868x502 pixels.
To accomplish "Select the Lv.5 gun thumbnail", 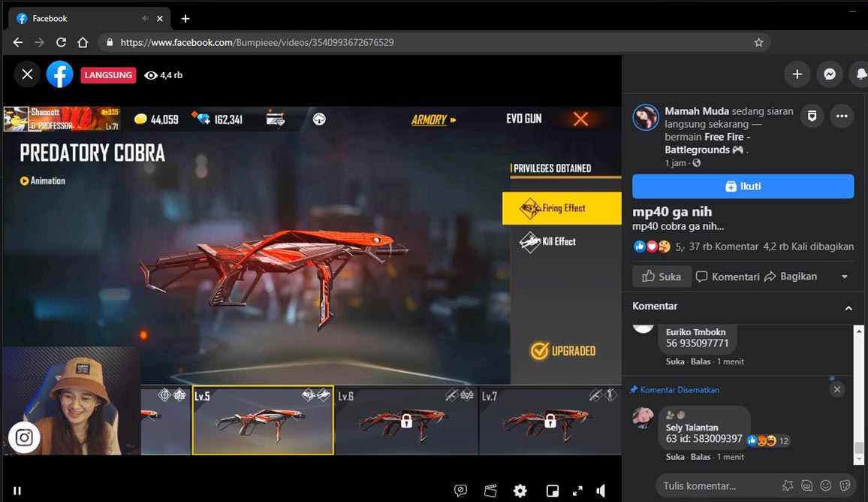I will point(263,420).
